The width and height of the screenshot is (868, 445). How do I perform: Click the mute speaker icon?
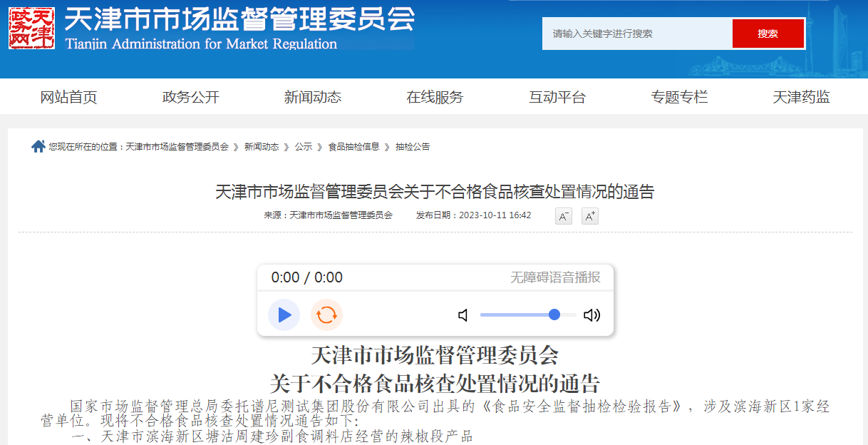point(463,315)
